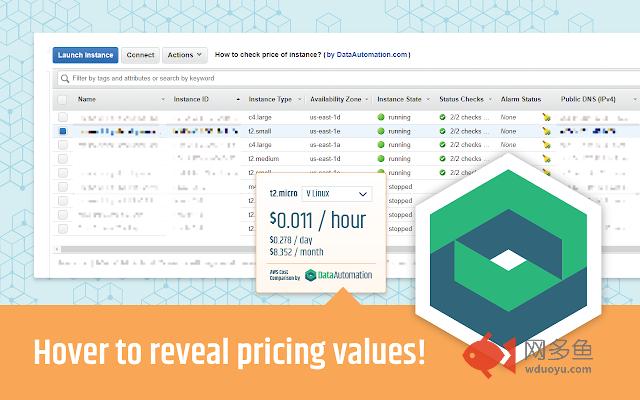Click the alarm edit icon in t2.small row
The height and width of the screenshot is (400, 640).
pyautogui.click(x=546, y=131)
